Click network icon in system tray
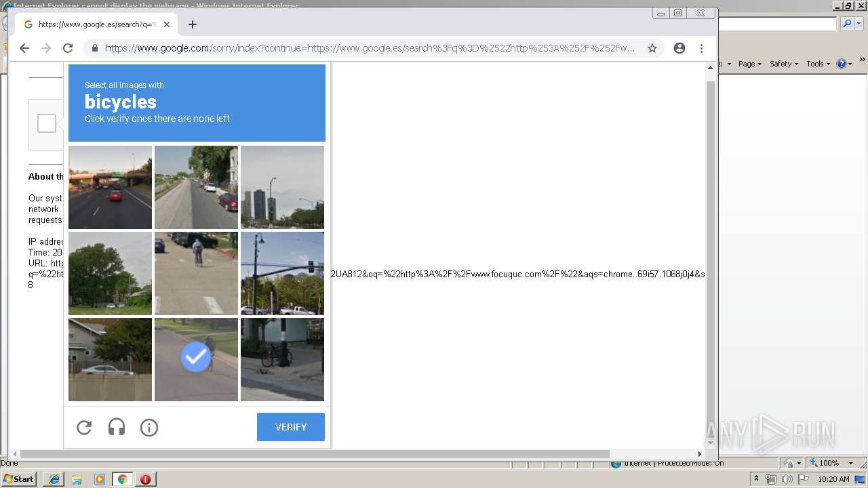Viewport: 868px width, 488px height. pos(770,479)
